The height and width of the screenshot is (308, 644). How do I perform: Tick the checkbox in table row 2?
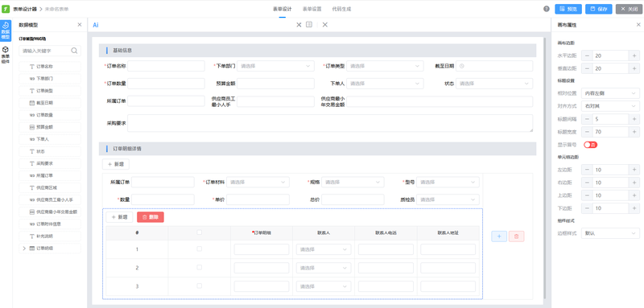199,268
